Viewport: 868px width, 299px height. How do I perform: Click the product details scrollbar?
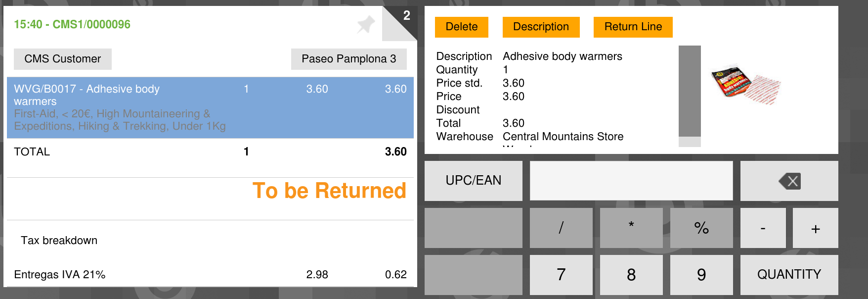[690, 92]
